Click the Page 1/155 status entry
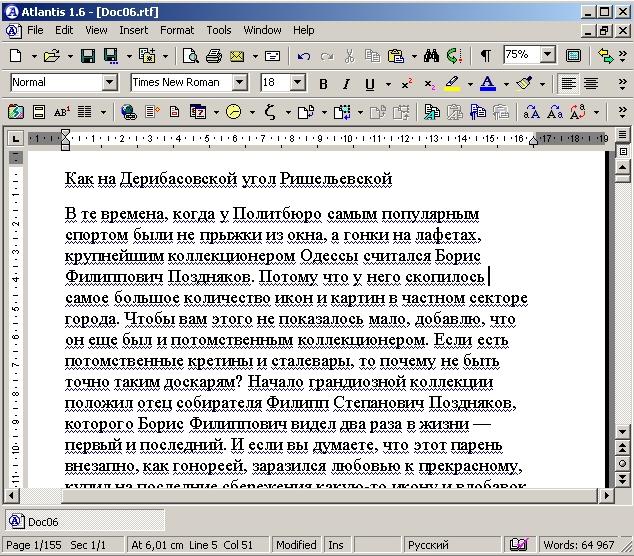634x556 pixels. pos(34,545)
